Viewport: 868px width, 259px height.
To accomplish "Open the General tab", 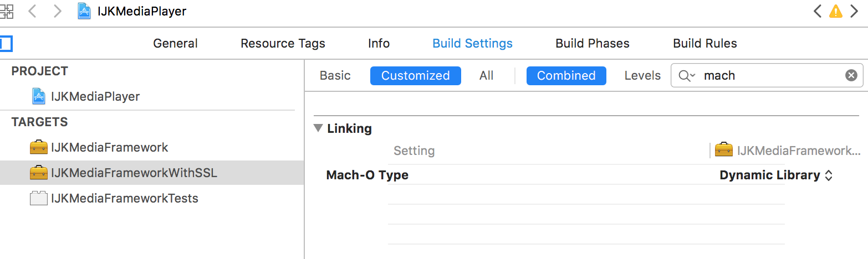I will coord(175,43).
